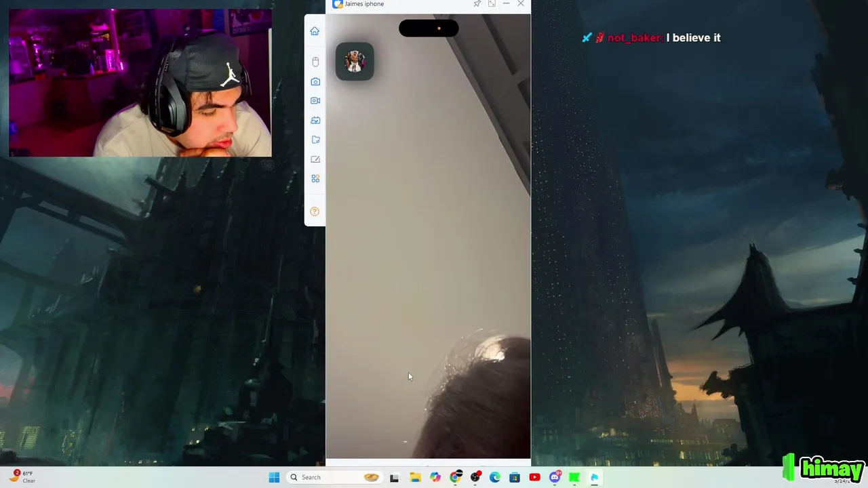This screenshot has height=488, width=868.
Task: Click the taskbar Search box
Action: (x=334, y=477)
